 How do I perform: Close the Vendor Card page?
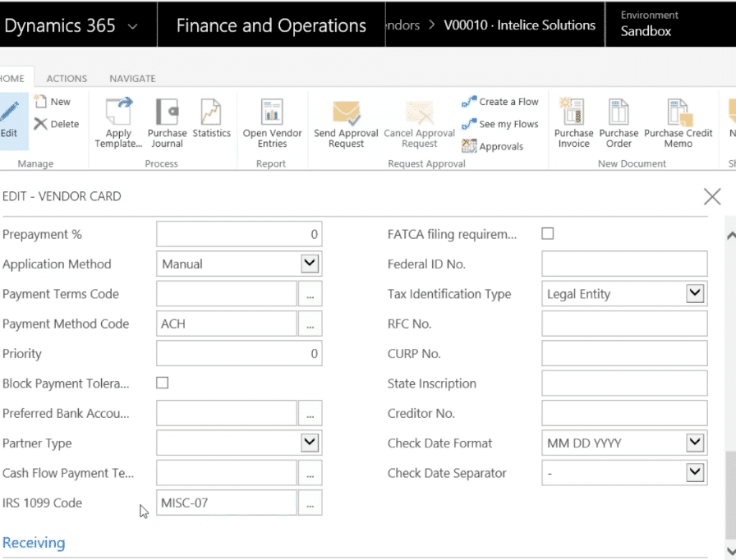click(712, 196)
